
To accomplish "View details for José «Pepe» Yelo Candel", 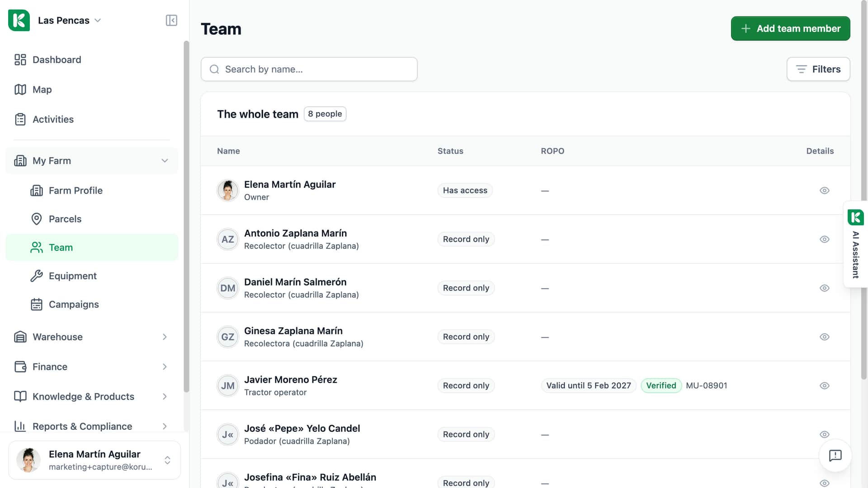I will point(825,435).
